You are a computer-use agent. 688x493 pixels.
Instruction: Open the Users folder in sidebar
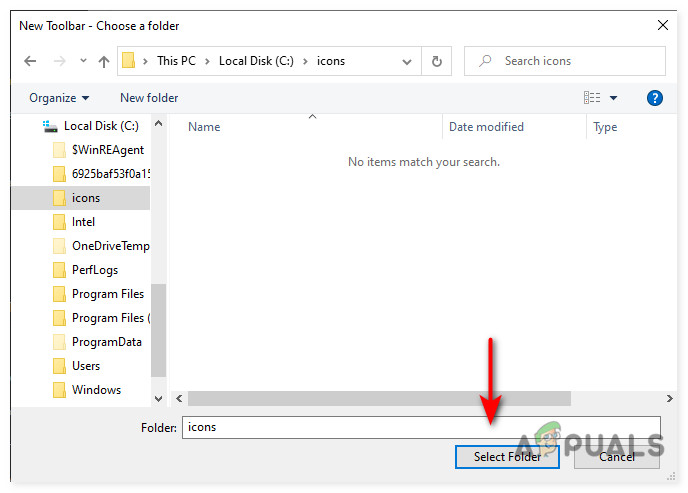[x=85, y=366]
